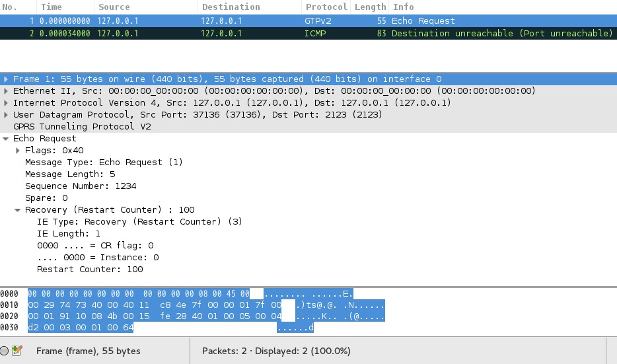617x364 pixels.
Task: Expand Internet Protocol Version 4 details
Action: (5, 102)
